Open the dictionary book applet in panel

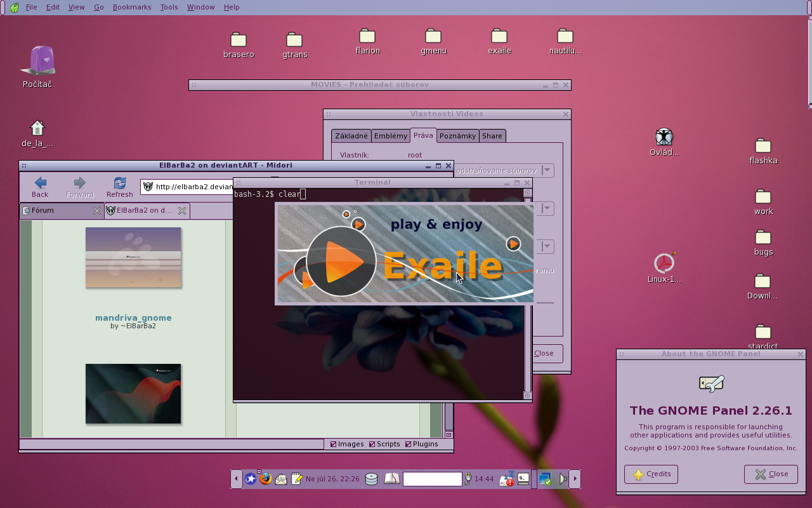(391, 479)
